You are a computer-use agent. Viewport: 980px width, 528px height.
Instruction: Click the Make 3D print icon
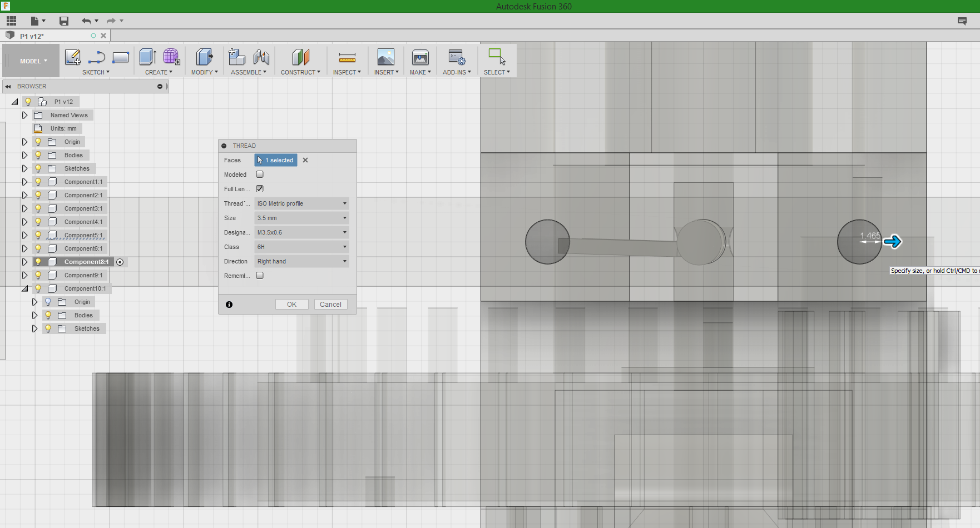coord(420,57)
